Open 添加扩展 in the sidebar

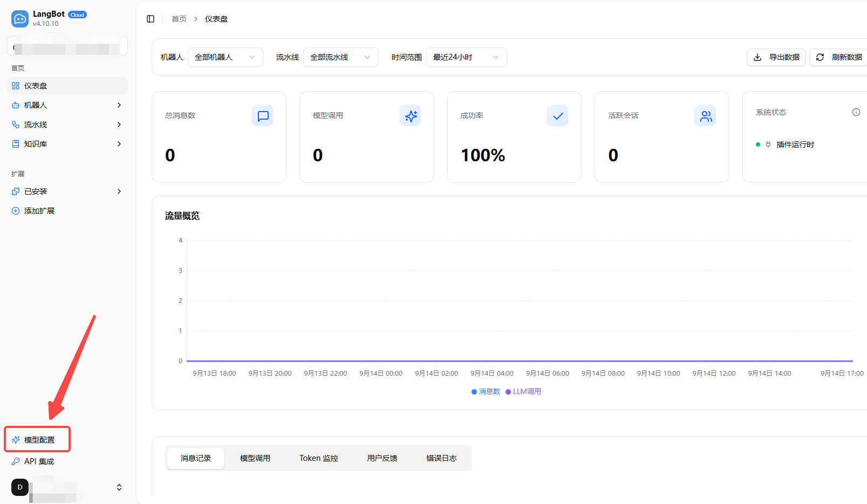click(x=67, y=211)
